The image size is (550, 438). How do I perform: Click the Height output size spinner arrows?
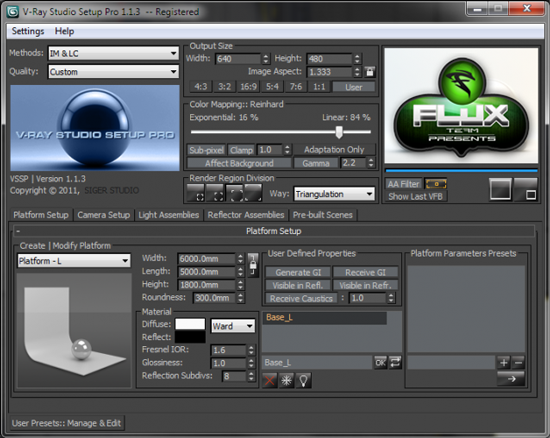point(357,59)
